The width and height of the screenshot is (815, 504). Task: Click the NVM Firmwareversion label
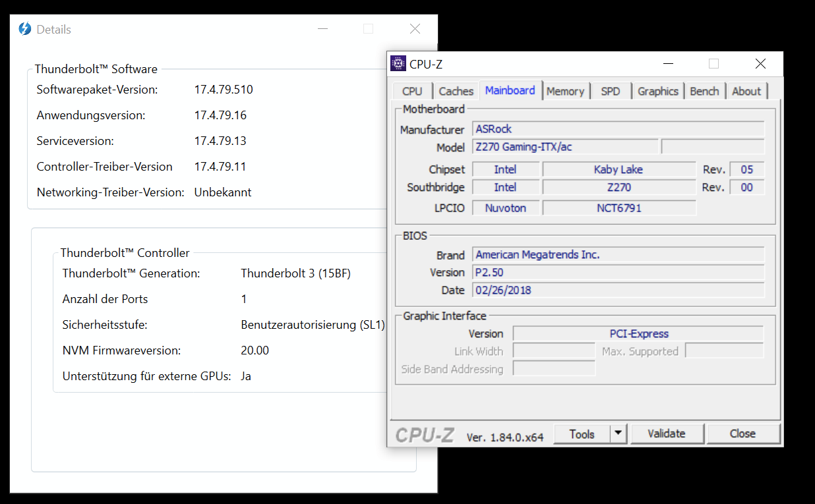pos(121,350)
